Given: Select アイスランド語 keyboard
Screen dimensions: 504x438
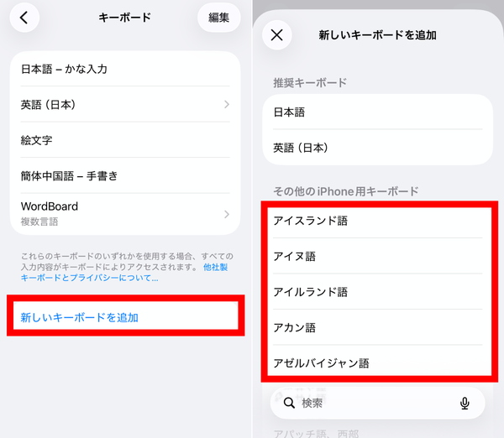Looking at the screenshot, I should (x=378, y=221).
